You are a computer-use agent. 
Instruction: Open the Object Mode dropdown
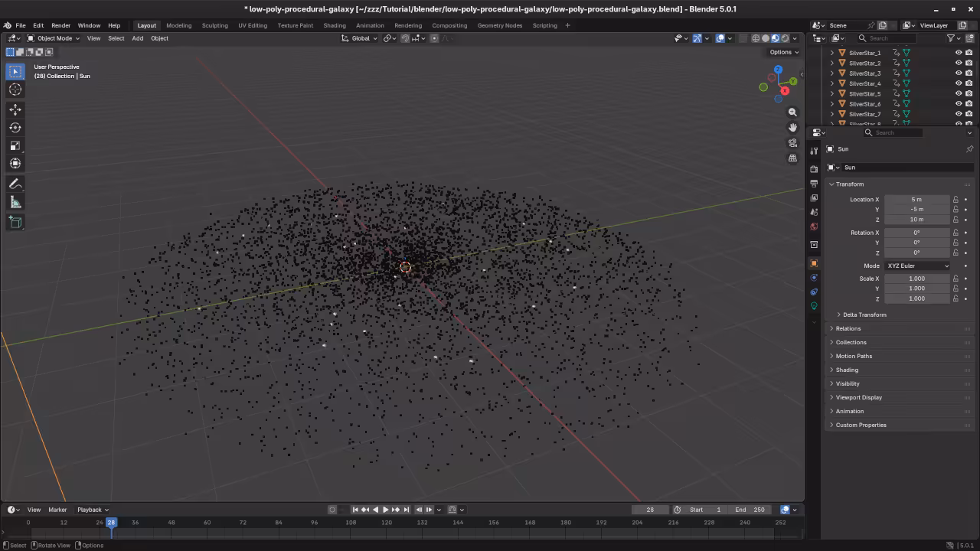tap(54, 38)
